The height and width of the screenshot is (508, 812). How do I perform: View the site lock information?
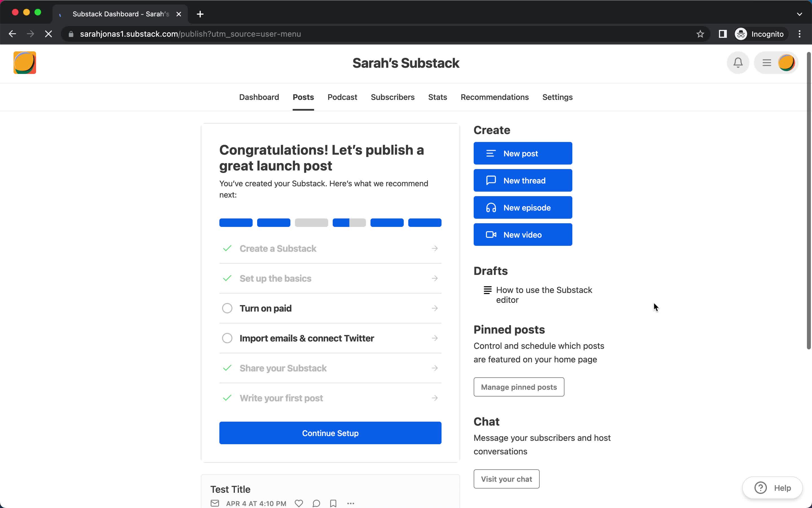click(71, 34)
